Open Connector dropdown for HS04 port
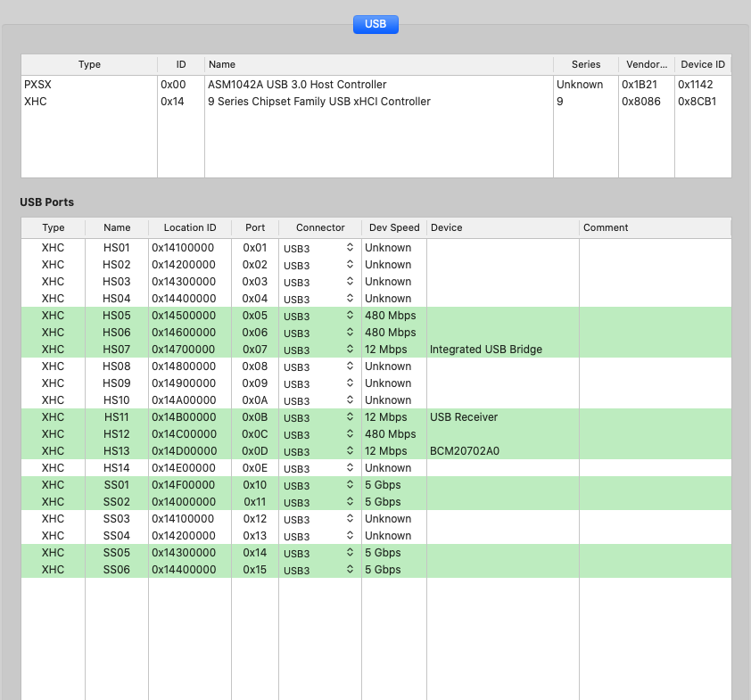This screenshot has height=700, width=751. click(319, 299)
